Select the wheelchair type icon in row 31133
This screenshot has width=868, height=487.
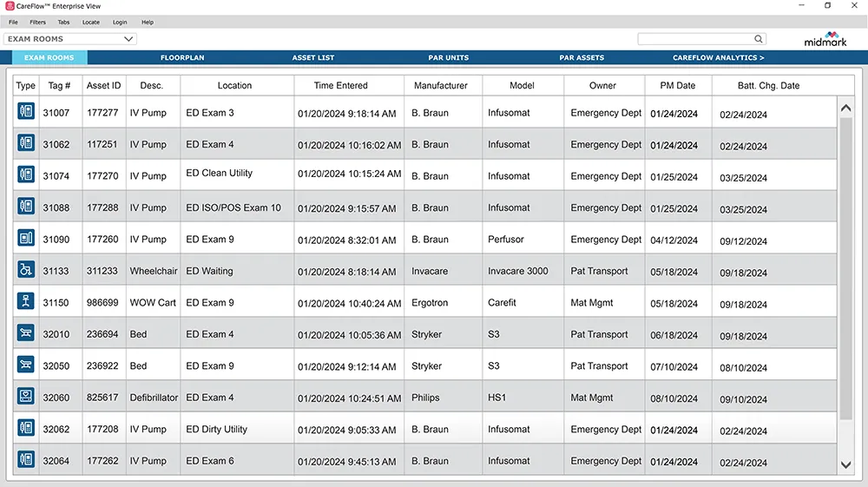coord(26,270)
